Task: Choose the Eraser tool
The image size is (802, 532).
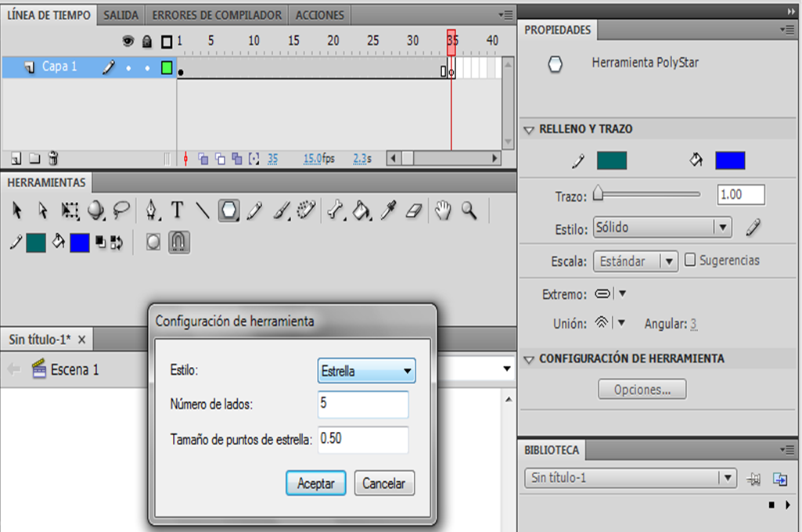Action: (x=414, y=210)
